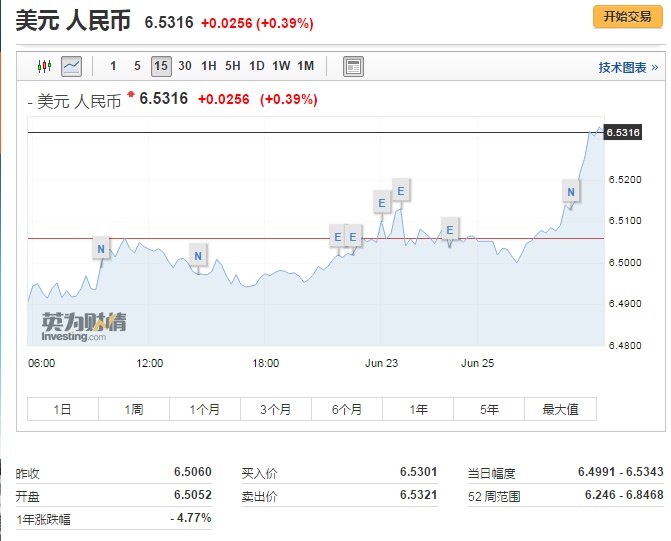Select the area line chart icon
The width and height of the screenshot is (671, 541).
pos(71,67)
